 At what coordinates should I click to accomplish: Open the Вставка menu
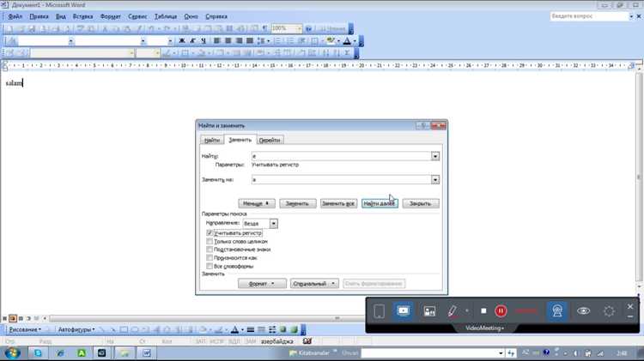(82, 16)
